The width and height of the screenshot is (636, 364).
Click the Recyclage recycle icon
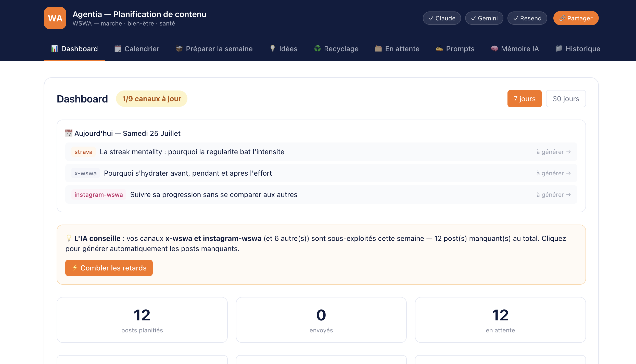tap(317, 48)
